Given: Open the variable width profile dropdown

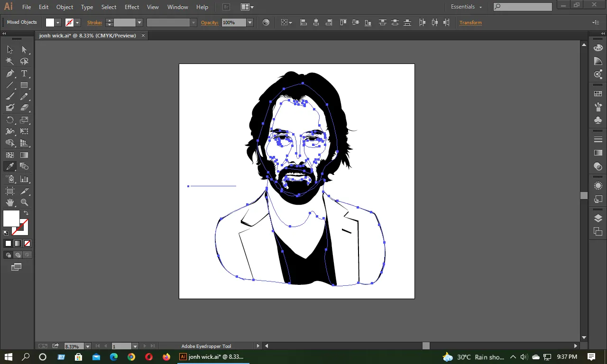Looking at the screenshot, I should [x=193, y=22].
